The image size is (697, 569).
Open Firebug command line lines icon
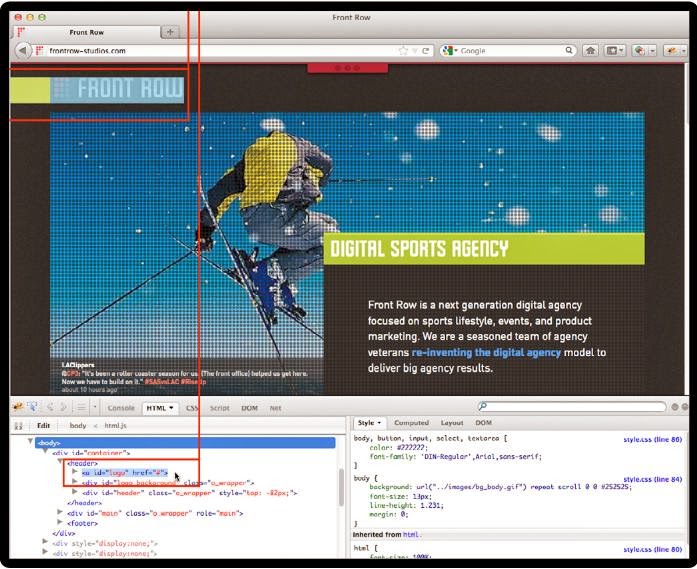click(81, 407)
